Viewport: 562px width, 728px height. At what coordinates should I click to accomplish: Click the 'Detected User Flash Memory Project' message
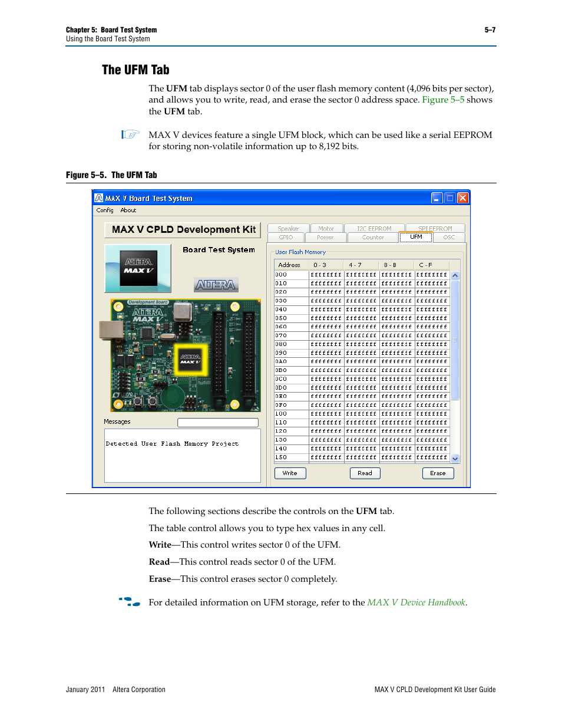click(x=172, y=444)
